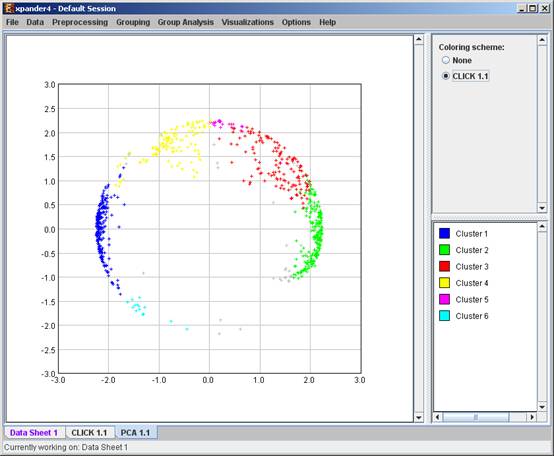This screenshot has height=456, width=554.
Task: Switch to the Data Sheet 1 tab
Action: [34, 433]
